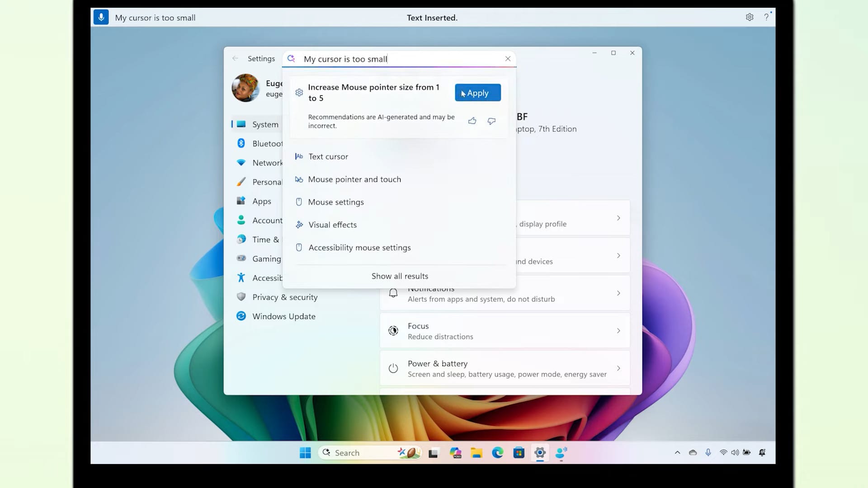Click the Windows Start button
This screenshot has width=868, height=488.
305,452
